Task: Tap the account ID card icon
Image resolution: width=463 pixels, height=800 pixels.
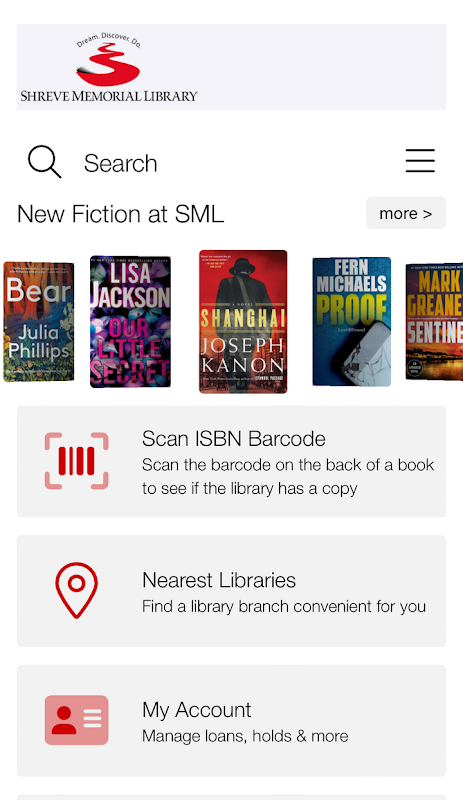Action: [77, 720]
